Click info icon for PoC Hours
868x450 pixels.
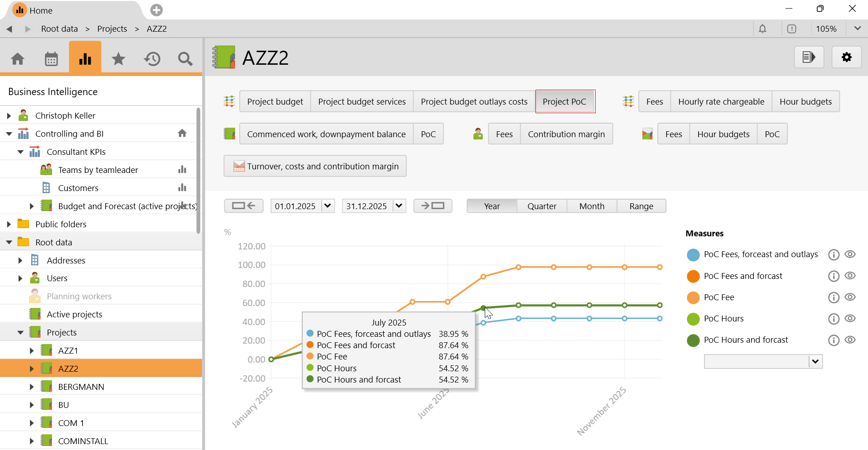pos(834,319)
